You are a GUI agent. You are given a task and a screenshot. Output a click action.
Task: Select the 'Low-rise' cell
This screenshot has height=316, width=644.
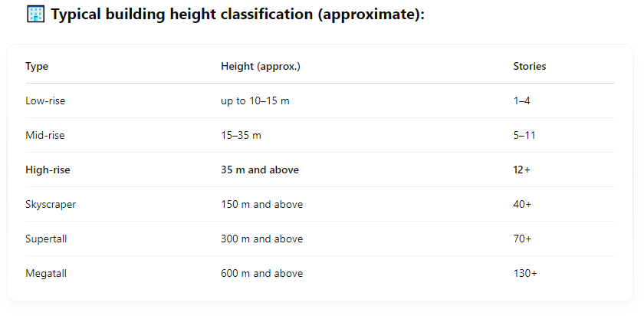pyautogui.click(x=45, y=100)
